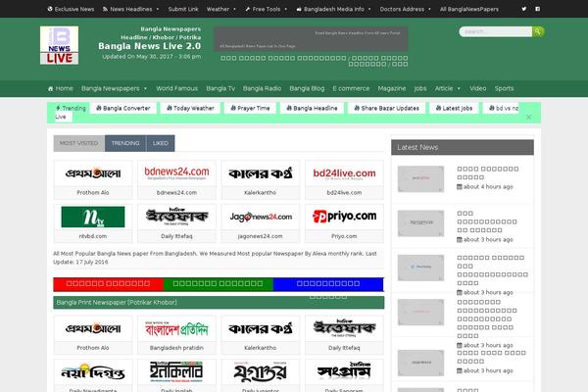Click the Latest News sidebar heading
Viewport: 588px width, 392px height.
[463, 147]
